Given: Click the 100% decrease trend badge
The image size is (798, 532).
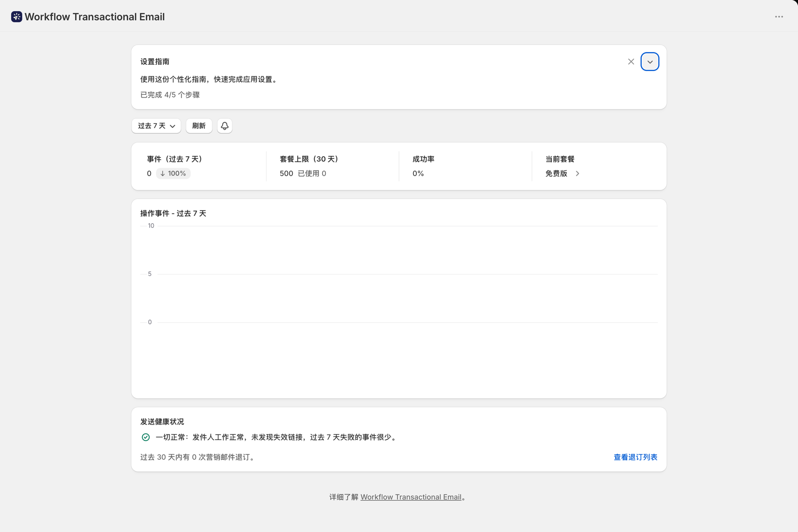Looking at the screenshot, I should tap(173, 173).
